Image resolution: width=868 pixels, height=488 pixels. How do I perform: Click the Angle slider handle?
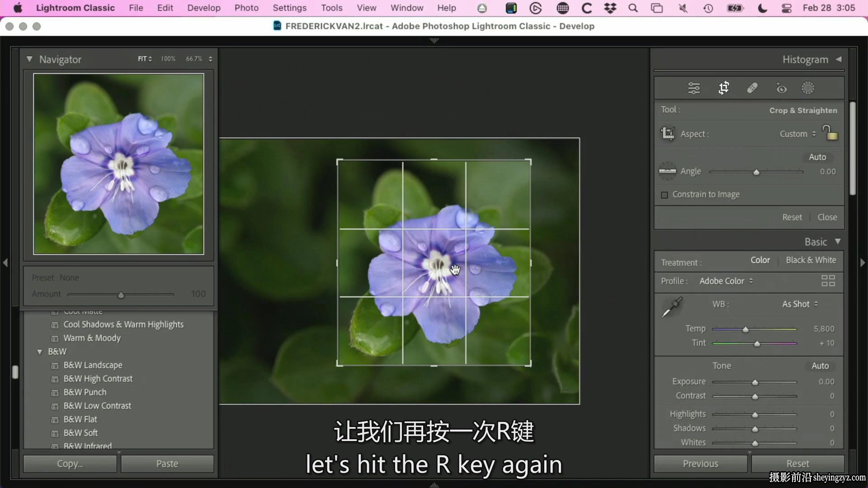click(756, 172)
